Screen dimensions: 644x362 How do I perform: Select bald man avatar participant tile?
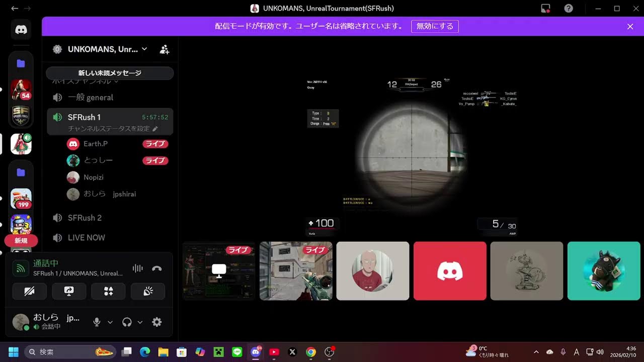pos(373,271)
